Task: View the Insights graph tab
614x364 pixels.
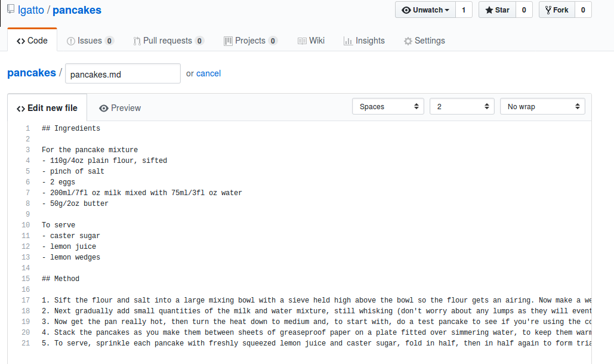Action: (x=364, y=41)
